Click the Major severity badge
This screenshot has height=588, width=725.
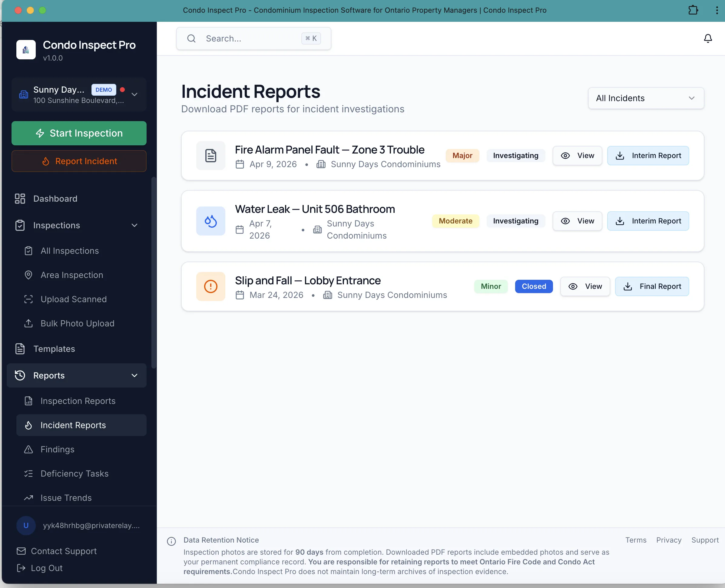coord(462,156)
